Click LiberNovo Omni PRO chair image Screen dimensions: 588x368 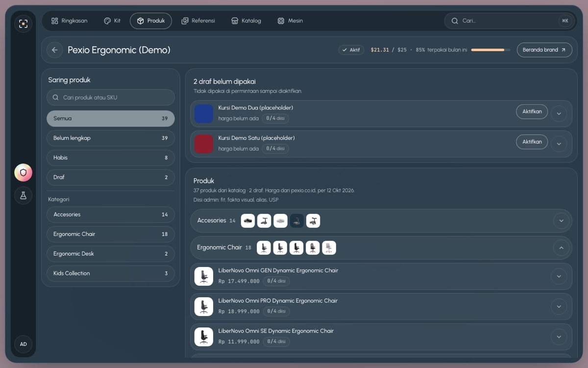click(x=204, y=307)
